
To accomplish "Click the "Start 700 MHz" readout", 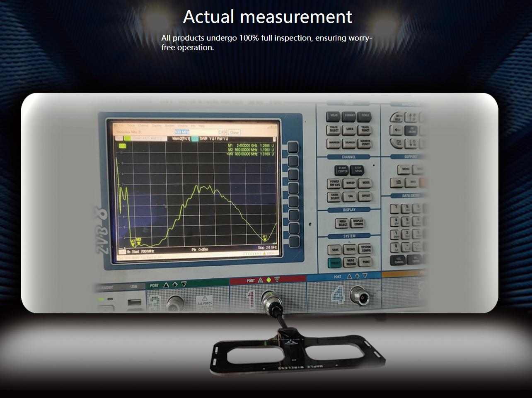I will pyautogui.click(x=143, y=251).
